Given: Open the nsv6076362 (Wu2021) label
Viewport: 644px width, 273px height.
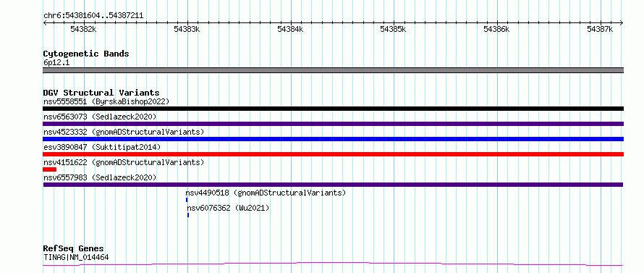Looking at the screenshot, I should point(229,208).
